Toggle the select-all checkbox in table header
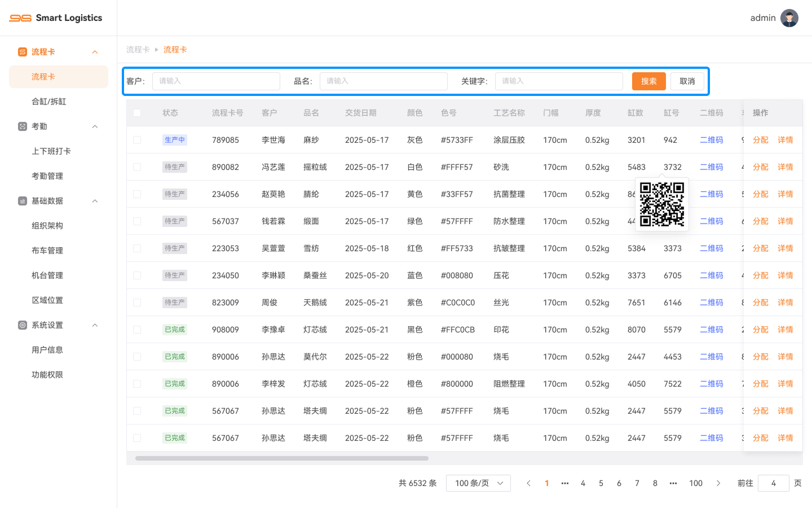Screen dimensions: 812x508 coord(137,113)
